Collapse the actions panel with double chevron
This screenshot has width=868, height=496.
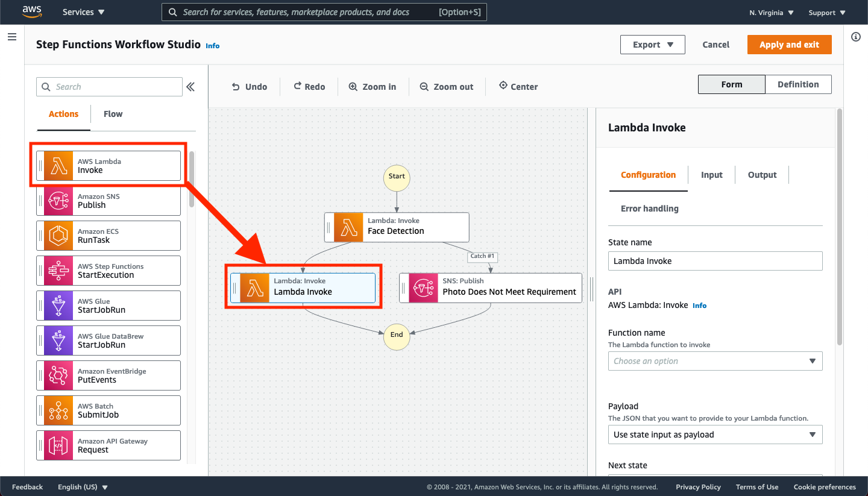tap(190, 87)
